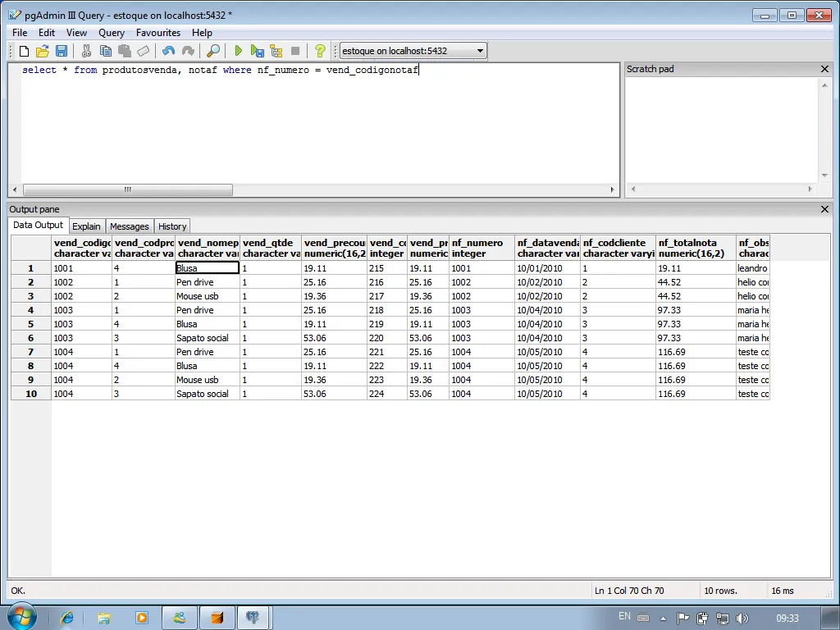Undo the last edit in toolbar
This screenshot has height=630, width=840.
(168, 51)
